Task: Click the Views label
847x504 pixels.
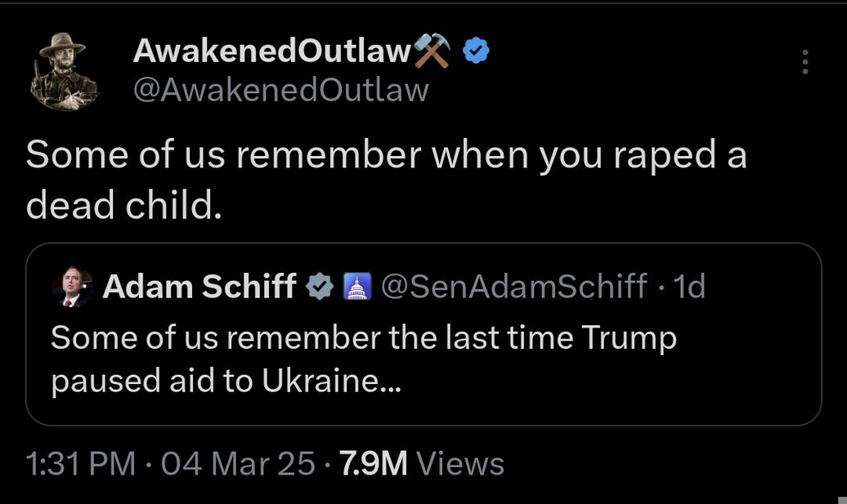Action: pos(460,464)
